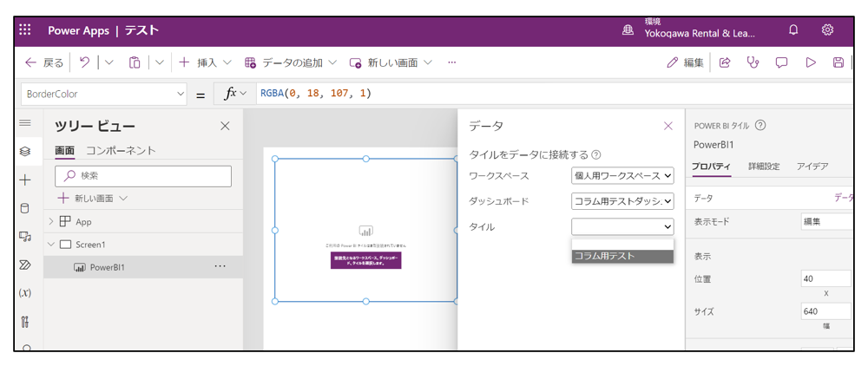Screen dimensions: 868x366
Task: Click the Power BI tile placeholder icon
Action: coord(366,231)
